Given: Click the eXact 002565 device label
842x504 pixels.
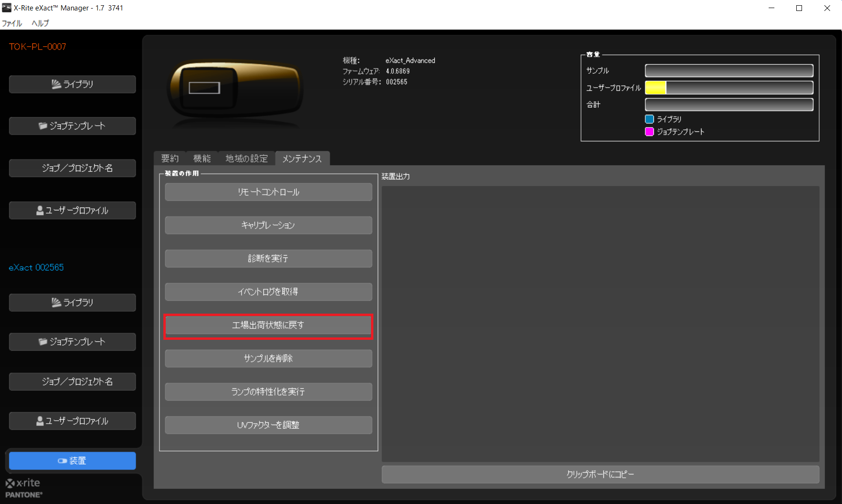Looking at the screenshot, I should coord(36,267).
